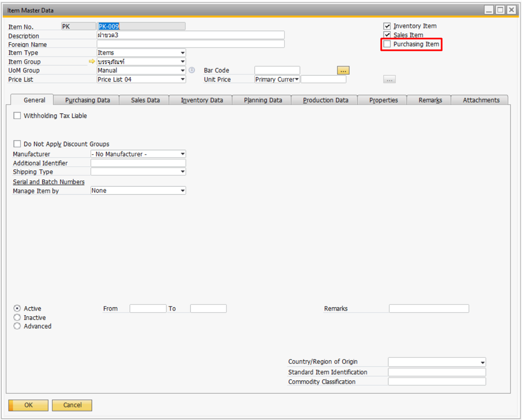522x420 pixels.
Task: Open the Inventory Data tab
Action: point(202,100)
